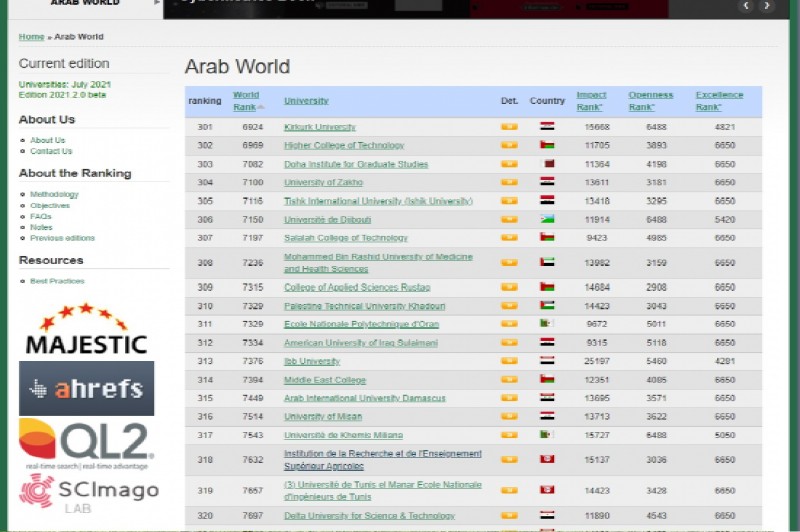The height and width of the screenshot is (532, 800).
Task: Open Methodology link in sidebar
Action: (54, 194)
